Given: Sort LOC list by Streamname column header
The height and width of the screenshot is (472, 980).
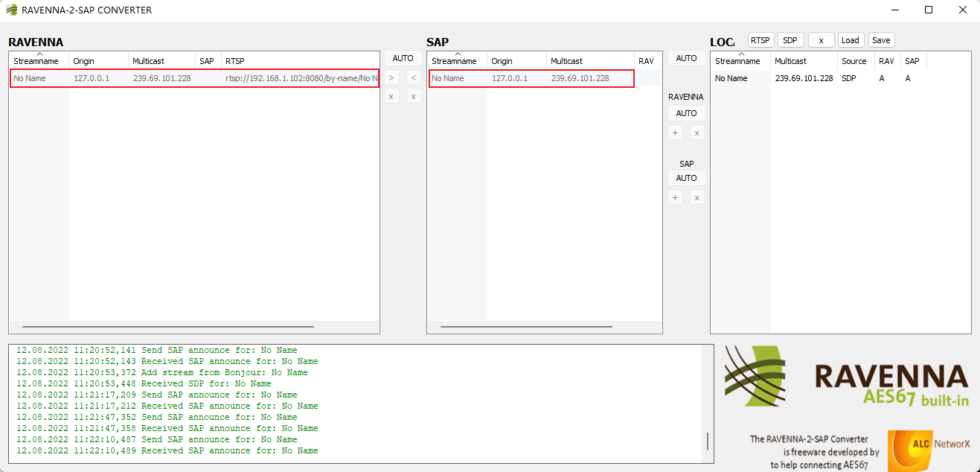Looking at the screenshot, I should click(740, 61).
